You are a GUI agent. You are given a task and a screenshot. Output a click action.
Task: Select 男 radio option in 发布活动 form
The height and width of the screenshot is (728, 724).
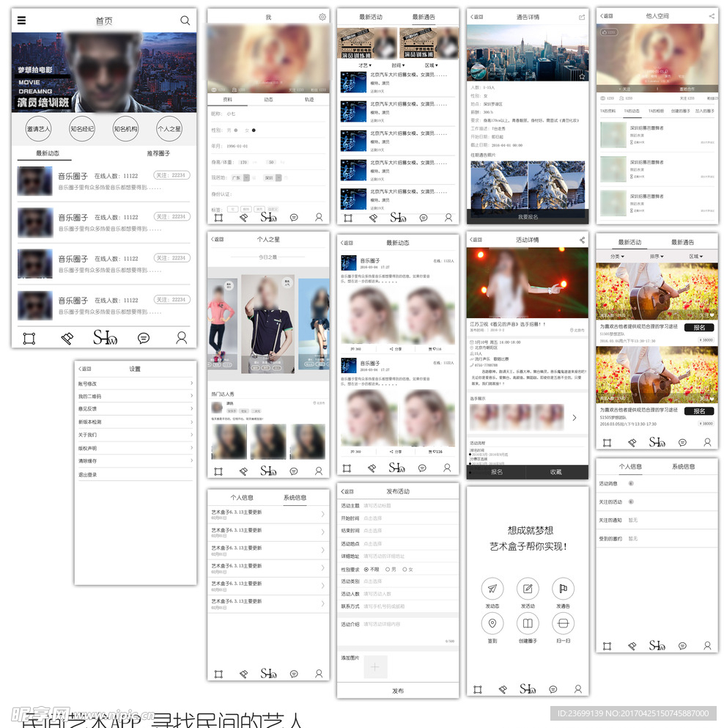click(388, 569)
